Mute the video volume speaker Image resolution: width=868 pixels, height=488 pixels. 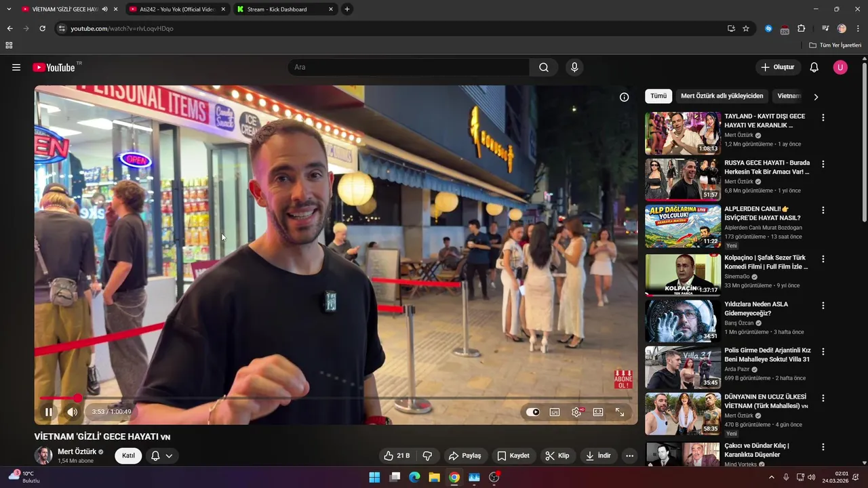73,411
